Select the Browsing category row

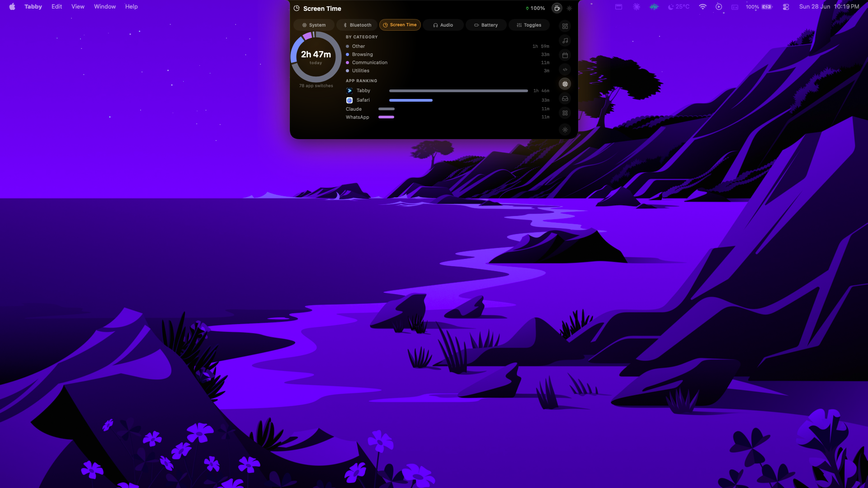[448, 55]
